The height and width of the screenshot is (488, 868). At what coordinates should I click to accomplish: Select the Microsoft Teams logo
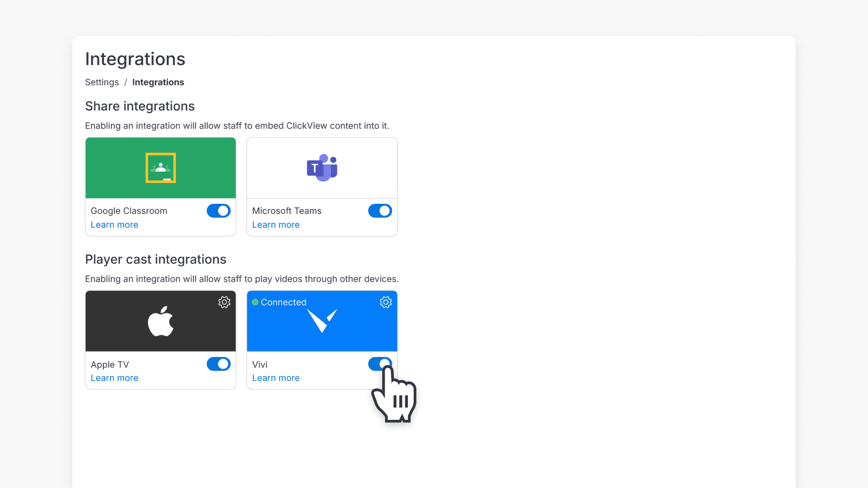pos(322,168)
